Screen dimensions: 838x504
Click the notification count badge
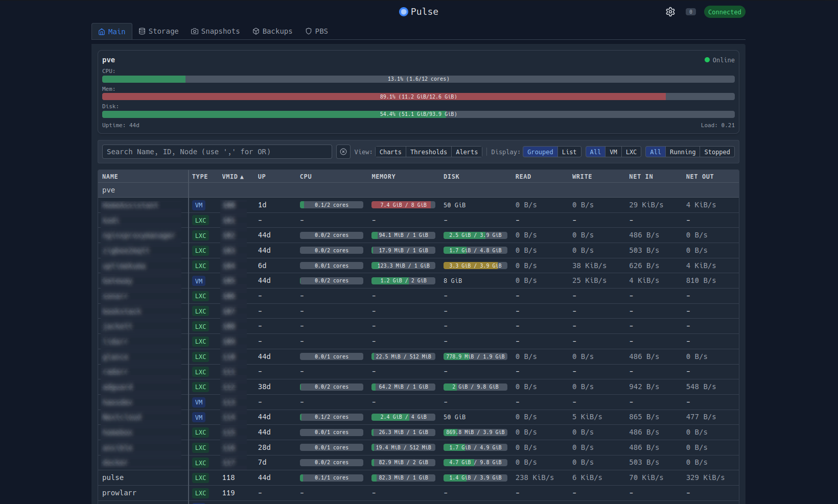690,12
